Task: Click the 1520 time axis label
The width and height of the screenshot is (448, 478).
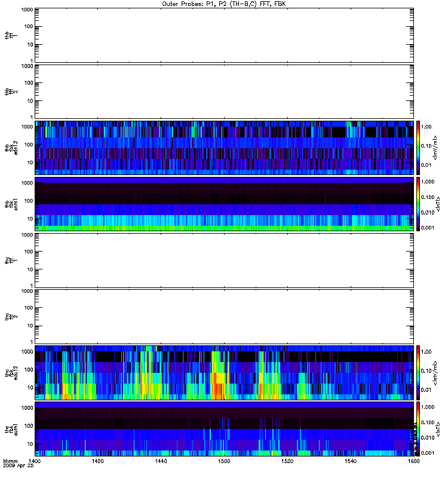Action: (x=287, y=461)
